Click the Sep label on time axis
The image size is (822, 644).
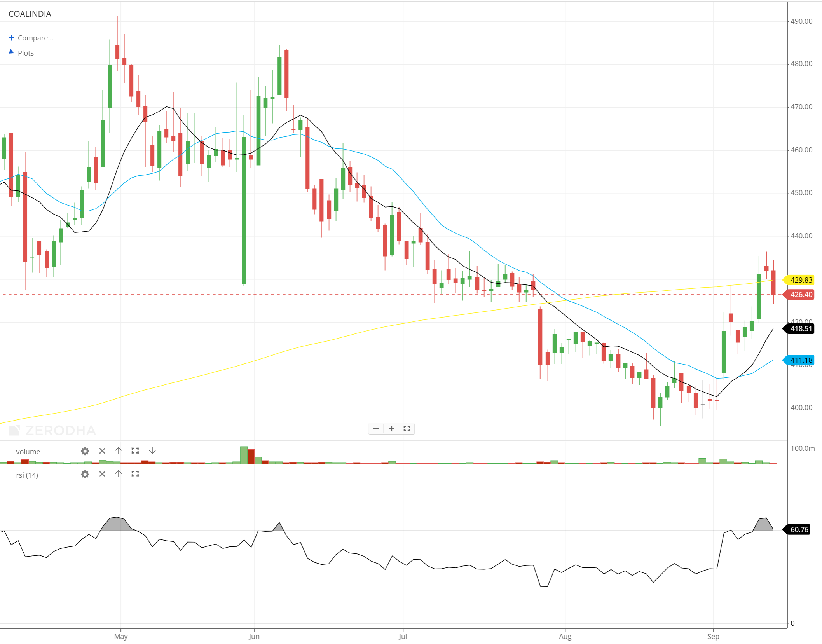[x=713, y=636]
